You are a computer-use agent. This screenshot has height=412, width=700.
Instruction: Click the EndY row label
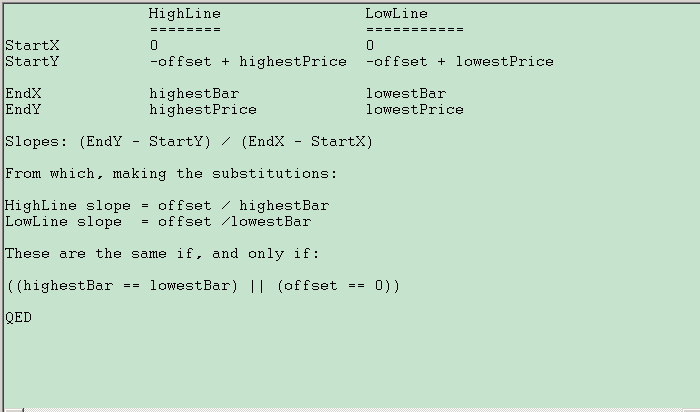click(x=23, y=110)
